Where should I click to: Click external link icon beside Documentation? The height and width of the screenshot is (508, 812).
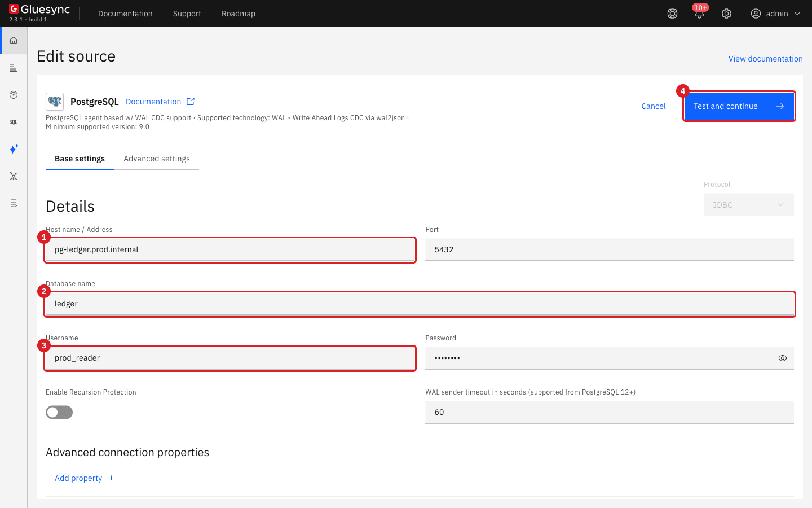(191, 102)
